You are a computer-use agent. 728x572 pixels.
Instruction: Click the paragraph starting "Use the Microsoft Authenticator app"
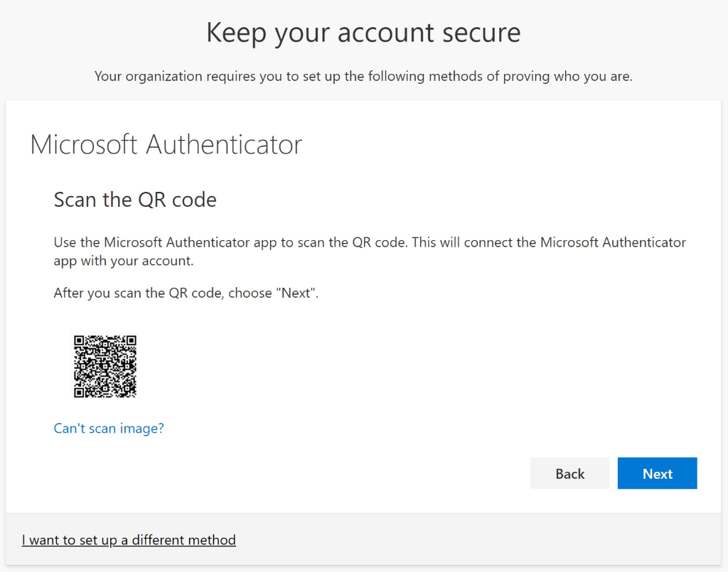(370, 242)
